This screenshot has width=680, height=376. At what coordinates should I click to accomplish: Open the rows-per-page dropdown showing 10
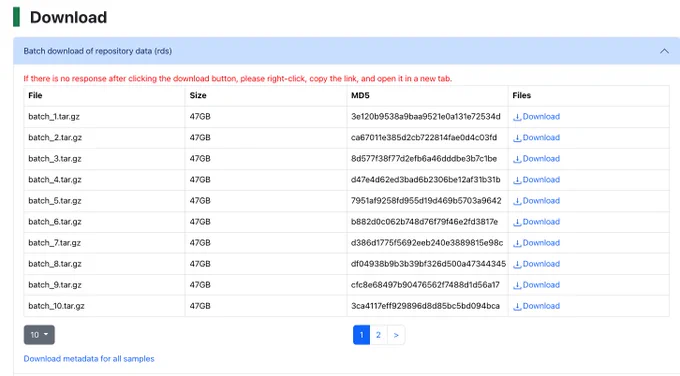(39, 335)
